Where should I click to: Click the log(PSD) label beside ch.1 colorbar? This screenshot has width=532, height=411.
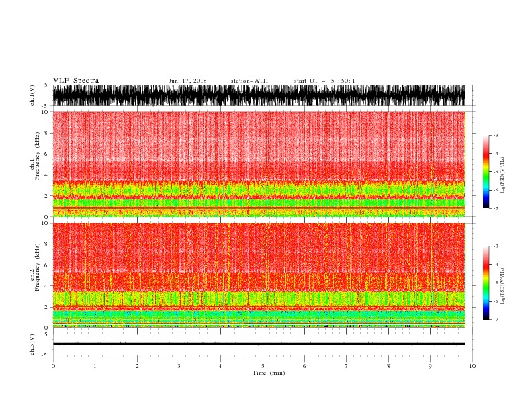coord(503,175)
